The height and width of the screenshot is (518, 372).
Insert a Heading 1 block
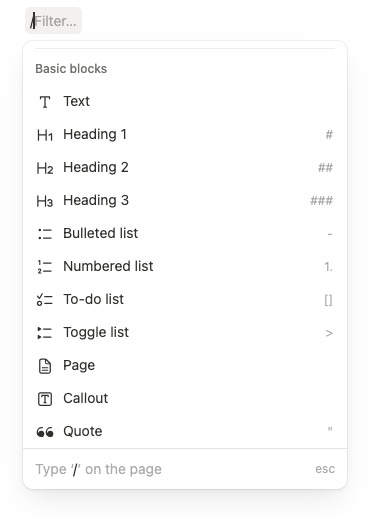(x=185, y=135)
